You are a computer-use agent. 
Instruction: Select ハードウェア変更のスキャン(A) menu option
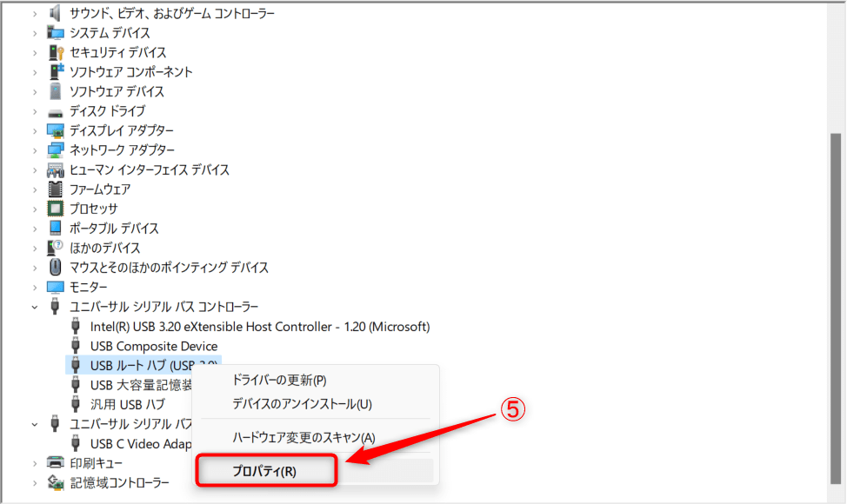303,437
